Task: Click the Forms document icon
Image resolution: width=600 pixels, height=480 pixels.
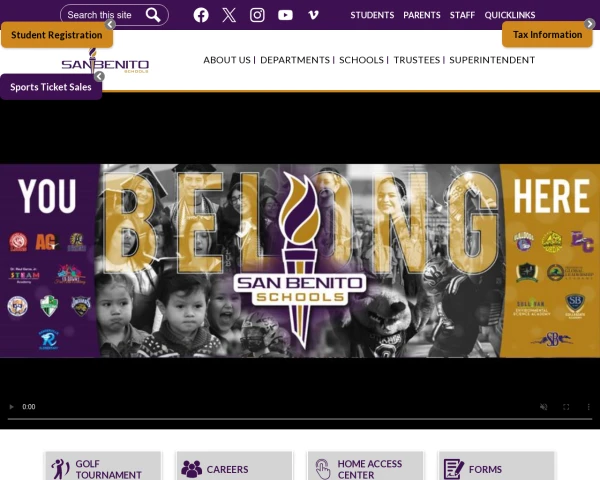Action: [453, 469]
